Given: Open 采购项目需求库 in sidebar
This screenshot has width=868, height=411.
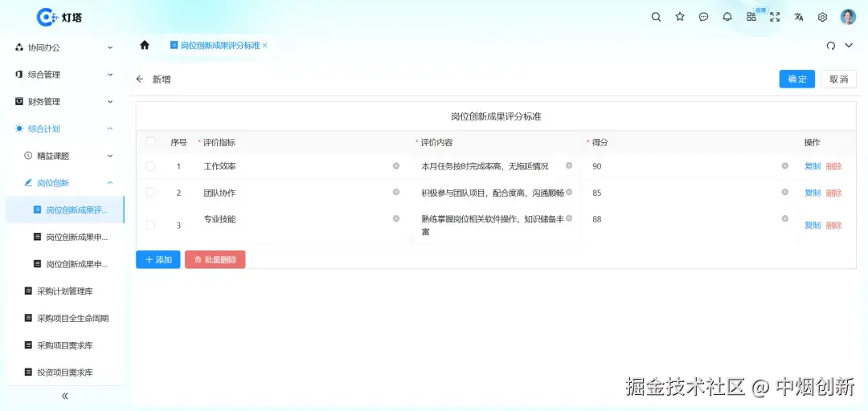Looking at the screenshot, I should click(x=64, y=345).
